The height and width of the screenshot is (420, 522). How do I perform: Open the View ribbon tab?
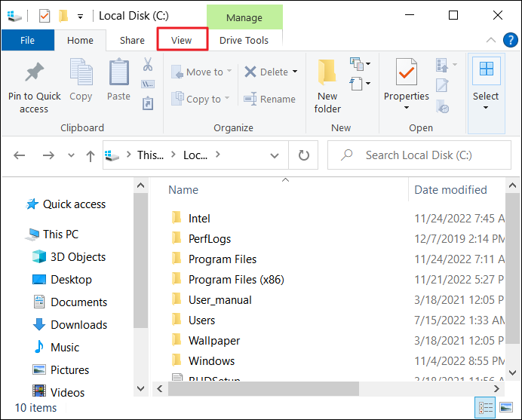(182, 40)
